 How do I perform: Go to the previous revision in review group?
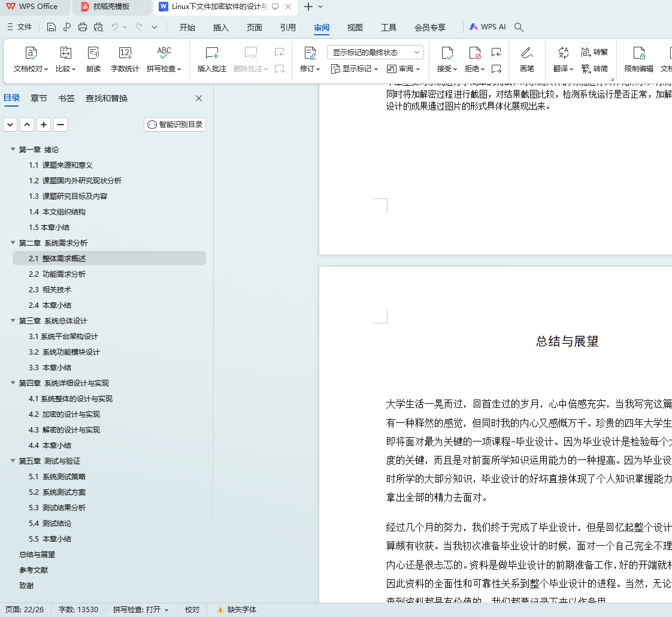click(x=497, y=52)
